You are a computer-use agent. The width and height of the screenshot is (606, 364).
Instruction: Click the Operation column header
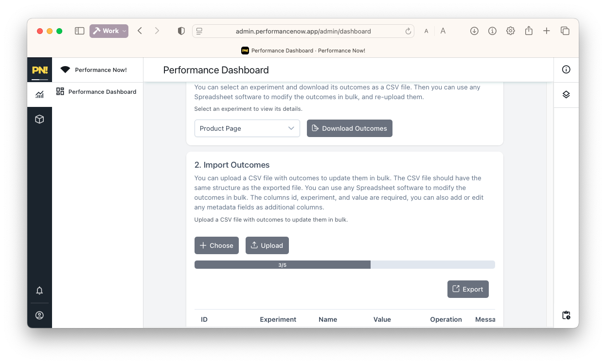pyautogui.click(x=446, y=319)
